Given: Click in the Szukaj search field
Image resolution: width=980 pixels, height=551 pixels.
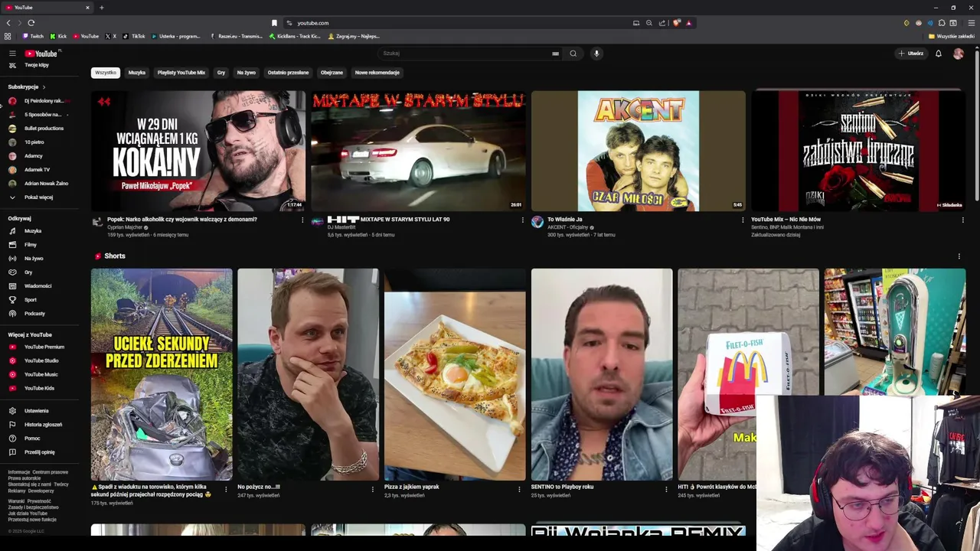Looking at the screenshot, I should [x=463, y=54].
